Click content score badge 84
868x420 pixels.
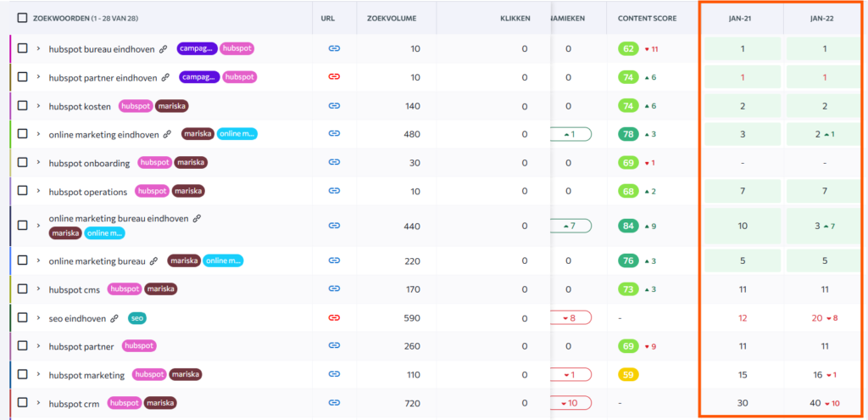(628, 226)
